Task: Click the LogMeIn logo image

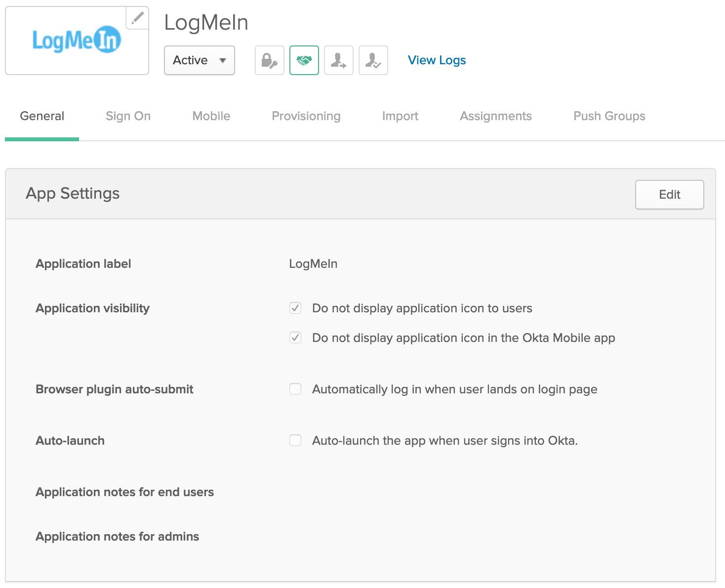Action: [77, 40]
